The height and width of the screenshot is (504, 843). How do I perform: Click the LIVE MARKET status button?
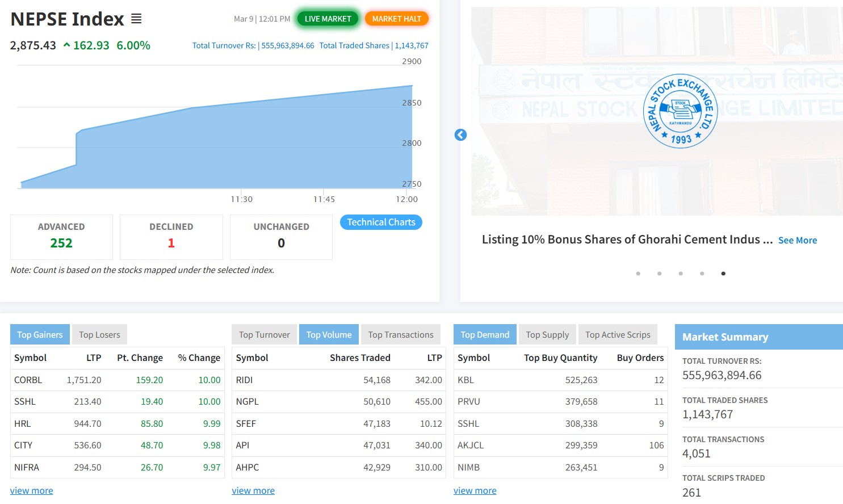tap(328, 19)
